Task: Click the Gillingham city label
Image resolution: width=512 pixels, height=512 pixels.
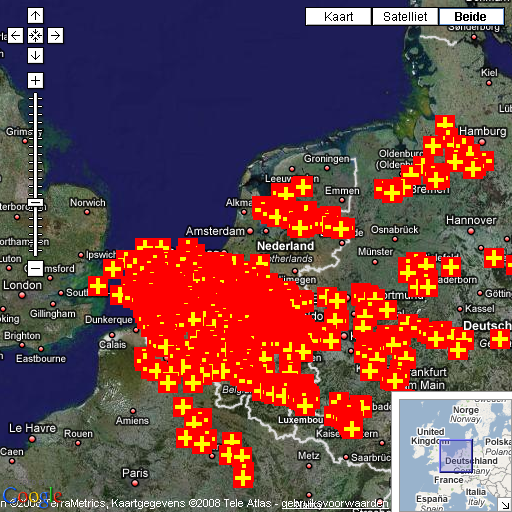Action: pyautogui.click(x=53, y=314)
